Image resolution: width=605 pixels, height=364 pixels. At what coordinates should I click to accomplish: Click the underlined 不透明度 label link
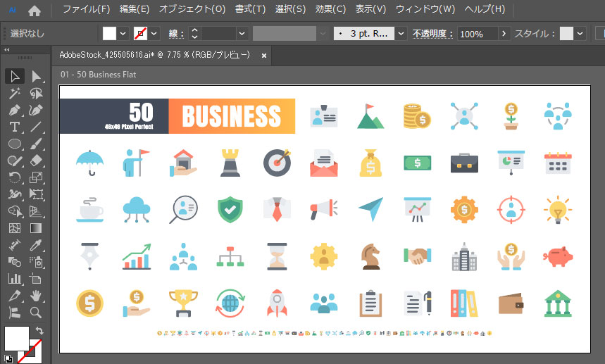[x=433, y=34]
